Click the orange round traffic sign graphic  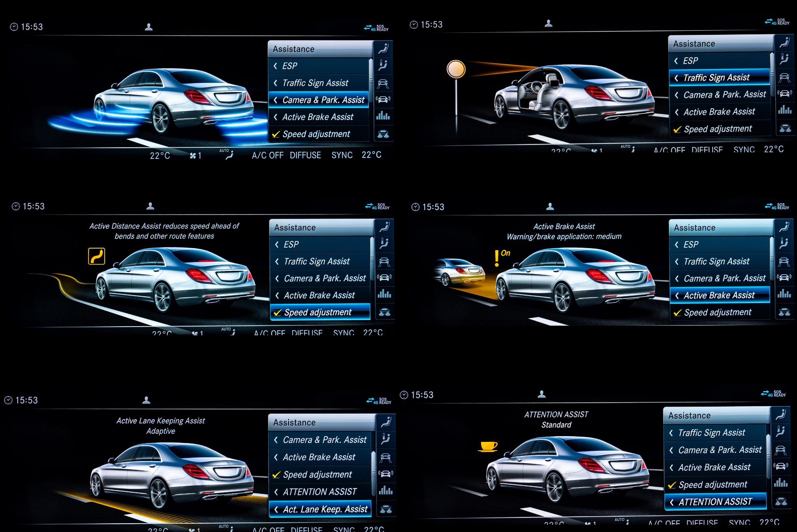click(456, 69)
